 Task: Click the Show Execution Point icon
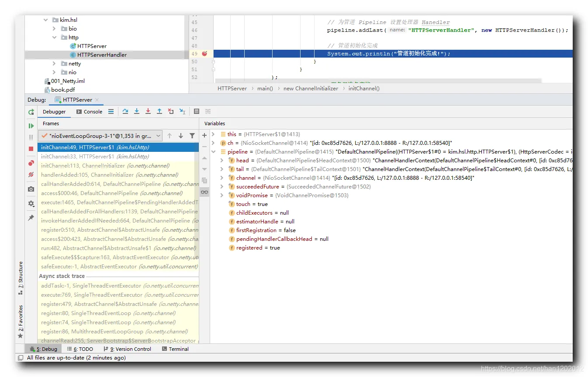[111, 112]
